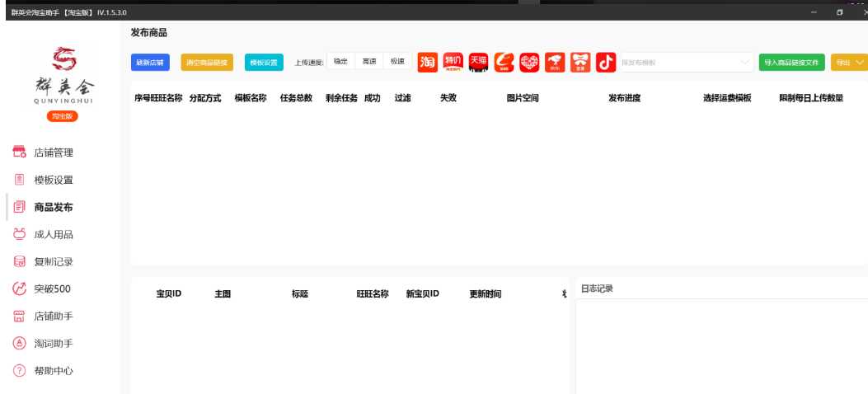Select the 特价 platform icon

pos(453,63)
